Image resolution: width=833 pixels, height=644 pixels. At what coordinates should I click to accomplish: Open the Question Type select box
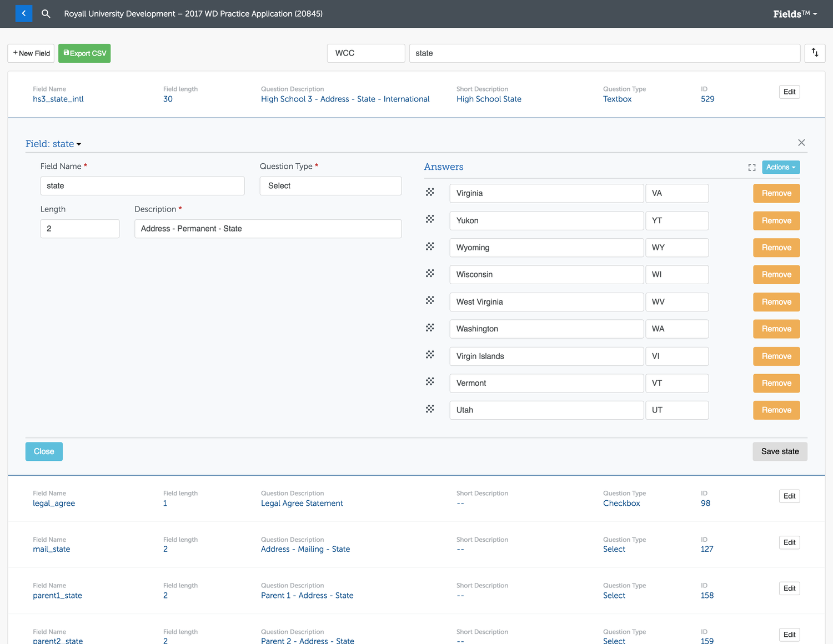(x=330, y=186)
